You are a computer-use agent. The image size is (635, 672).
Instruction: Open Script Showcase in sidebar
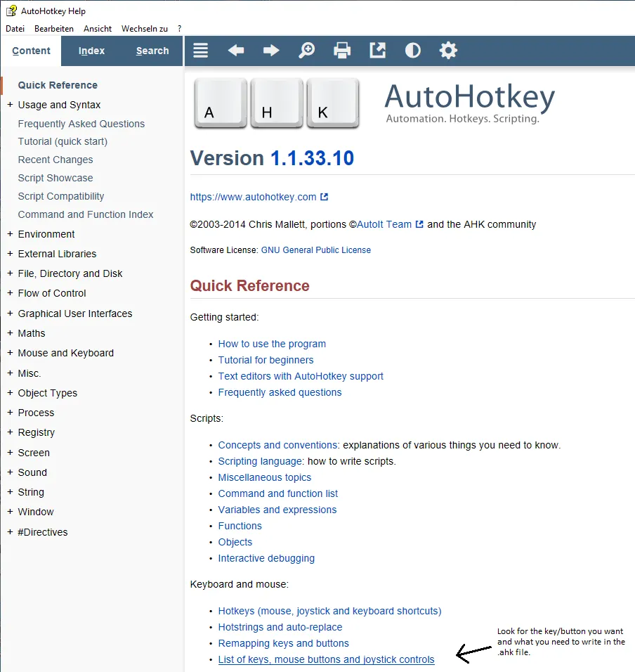point(55,178)
